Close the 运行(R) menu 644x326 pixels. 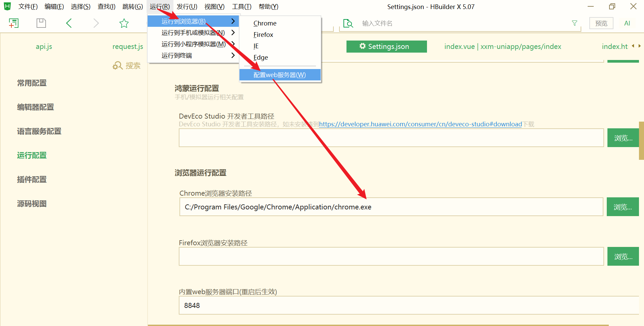[160, 7]
